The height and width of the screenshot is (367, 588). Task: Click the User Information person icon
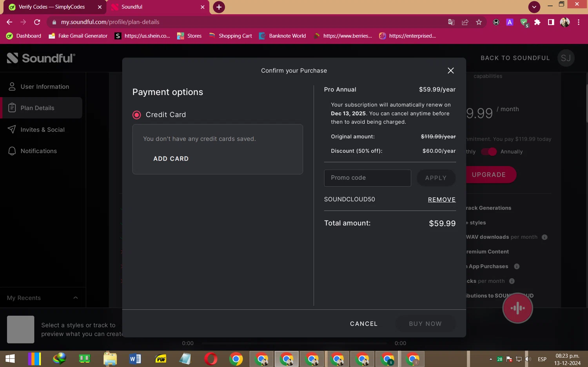(x=12, y=87)
